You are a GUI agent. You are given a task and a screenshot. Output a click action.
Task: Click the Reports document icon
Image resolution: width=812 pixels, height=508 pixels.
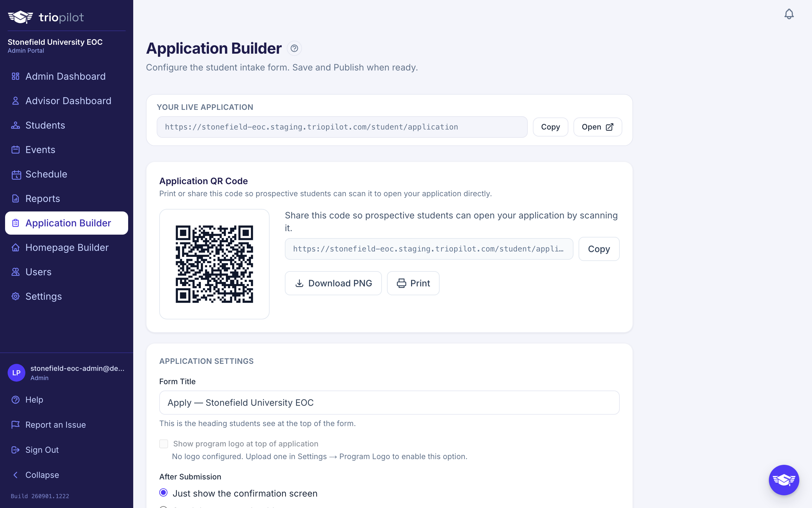[16, 198]
